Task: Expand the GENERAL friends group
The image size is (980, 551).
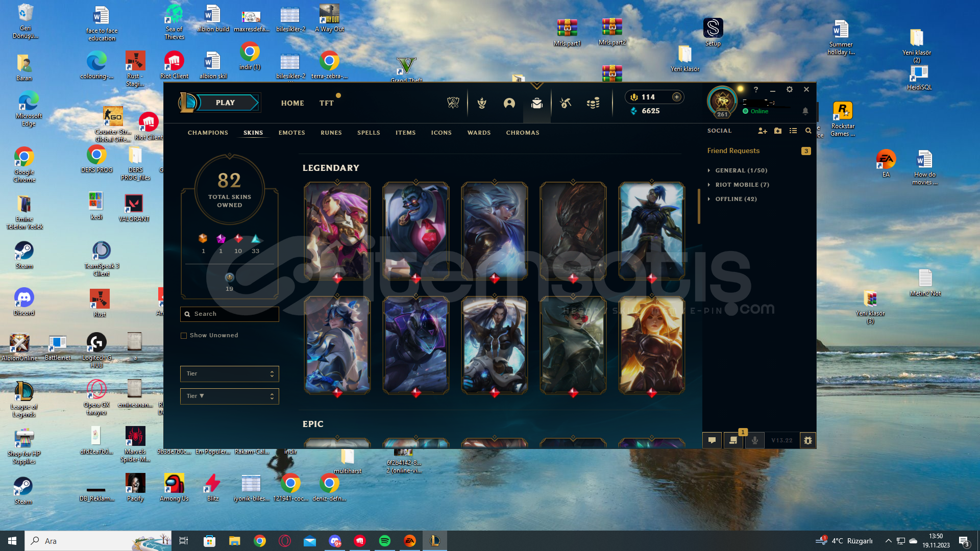Action: (741, 170)
